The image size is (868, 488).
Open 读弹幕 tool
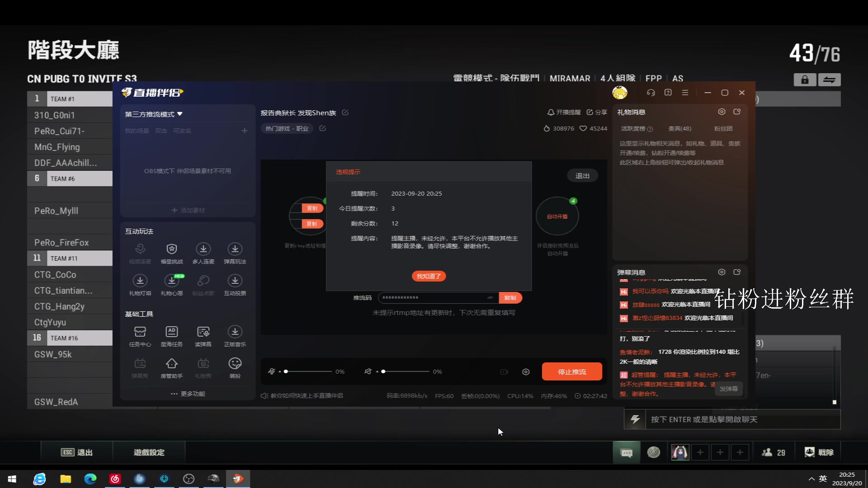pyautogui.click(x=203, y=336)
